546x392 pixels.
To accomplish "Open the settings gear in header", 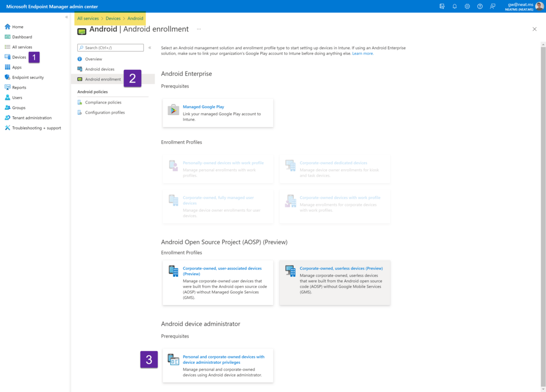I will tap(467, 6).
